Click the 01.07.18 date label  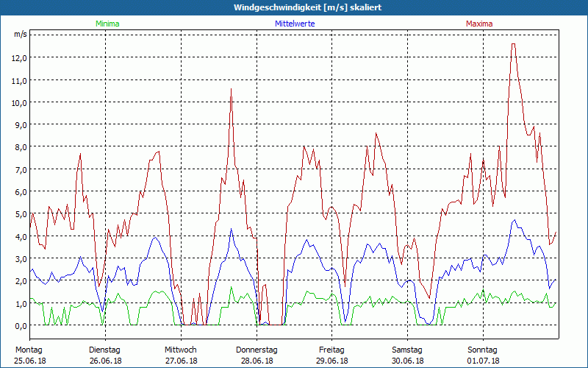point(484,361)
